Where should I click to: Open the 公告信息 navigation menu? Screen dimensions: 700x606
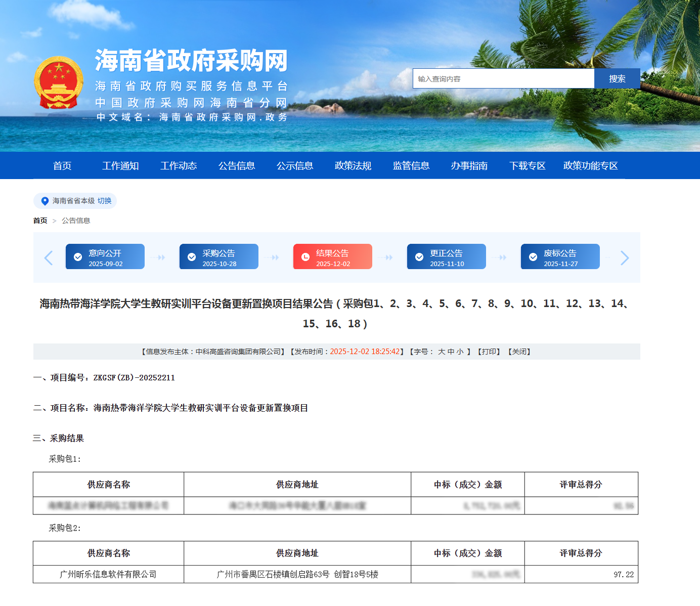point(237,165)
